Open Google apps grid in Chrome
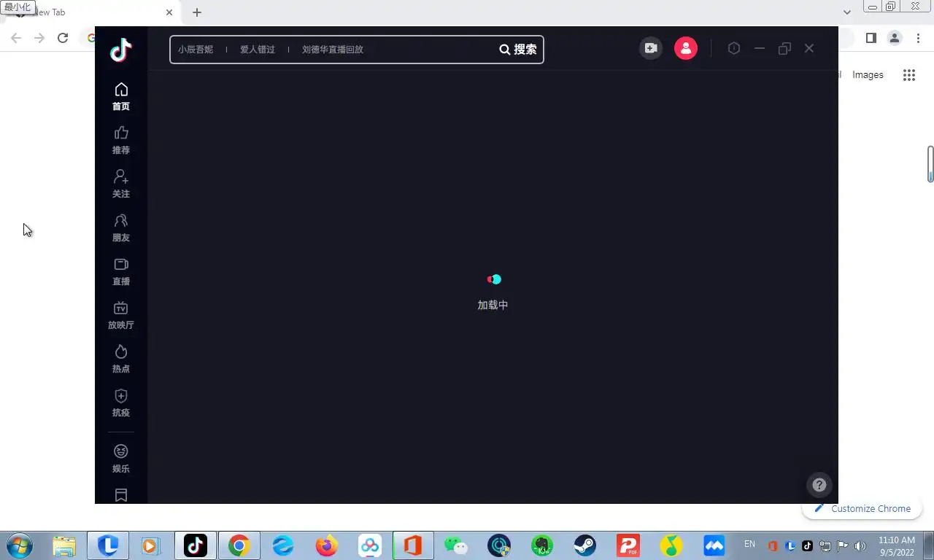 [x=909, y=75]
